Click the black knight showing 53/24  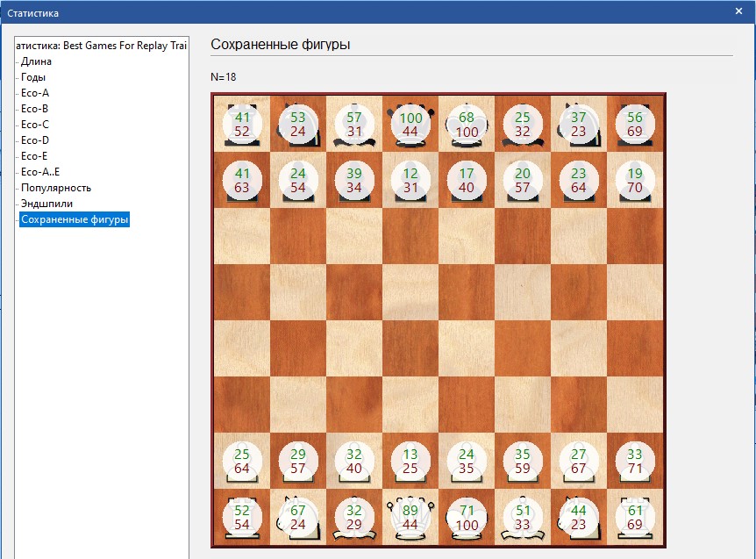coord(298,125)
